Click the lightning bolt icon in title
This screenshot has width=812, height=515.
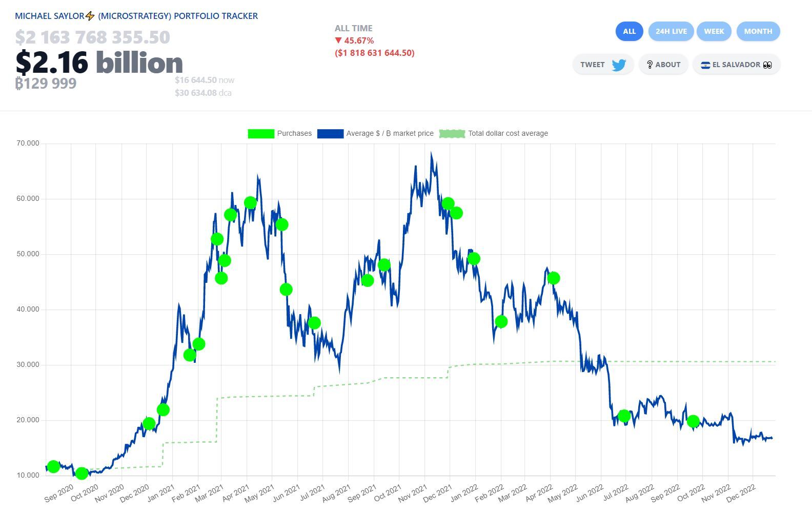pos(90,16)
